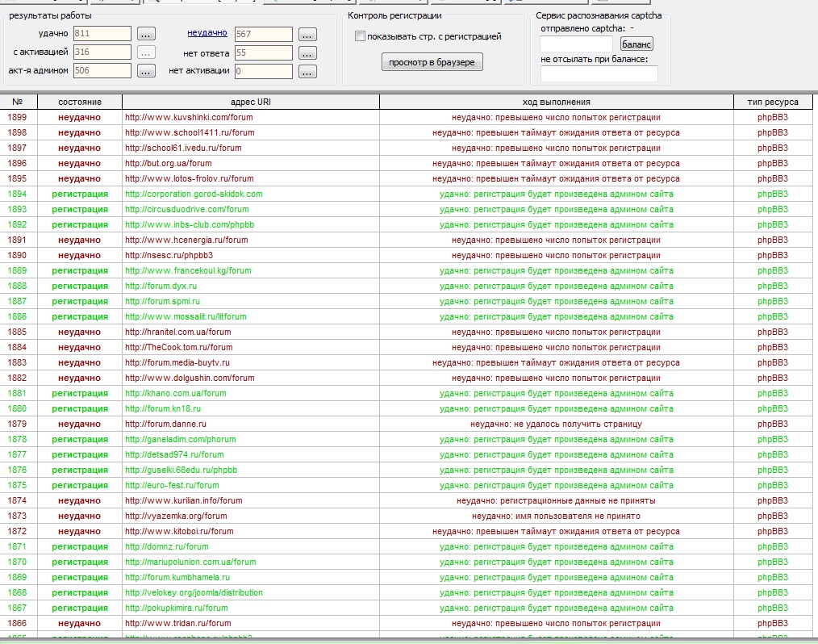Select the нет ответа field 55
The image size is (818, 644).
264,52
